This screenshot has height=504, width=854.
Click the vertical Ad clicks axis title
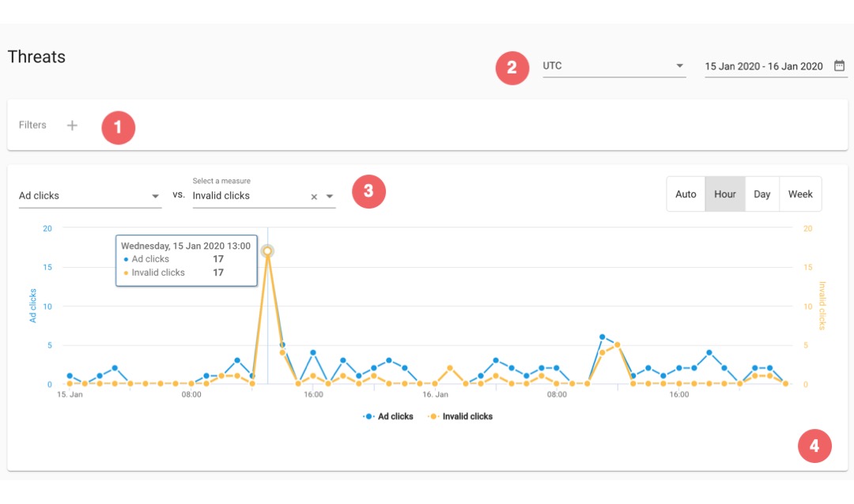(x=32, y=306)
